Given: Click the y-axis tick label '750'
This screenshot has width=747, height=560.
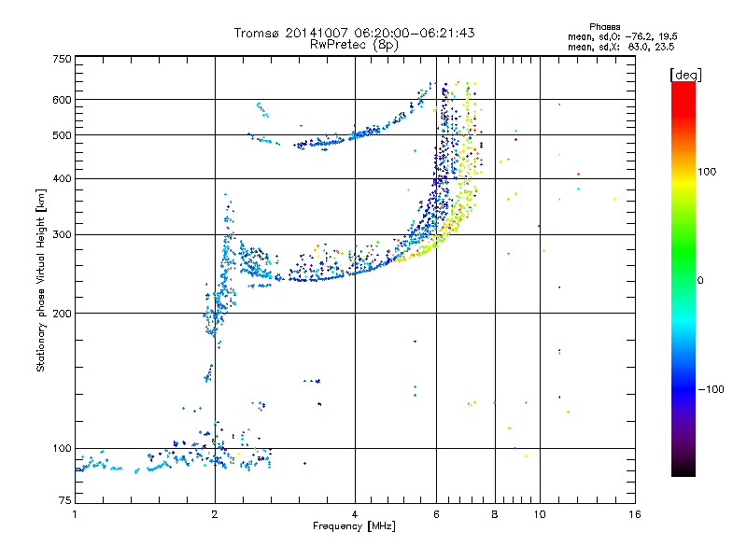Looking at the screenshot, I should coord(62,59).
